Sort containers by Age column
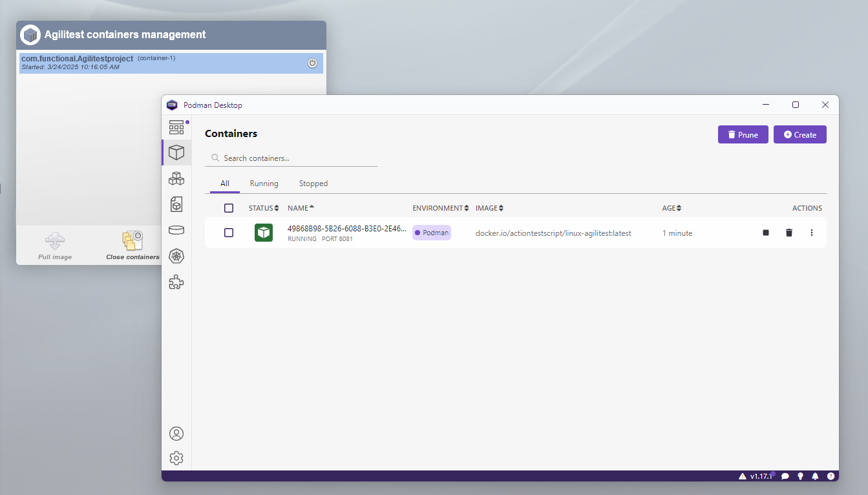 672,208
